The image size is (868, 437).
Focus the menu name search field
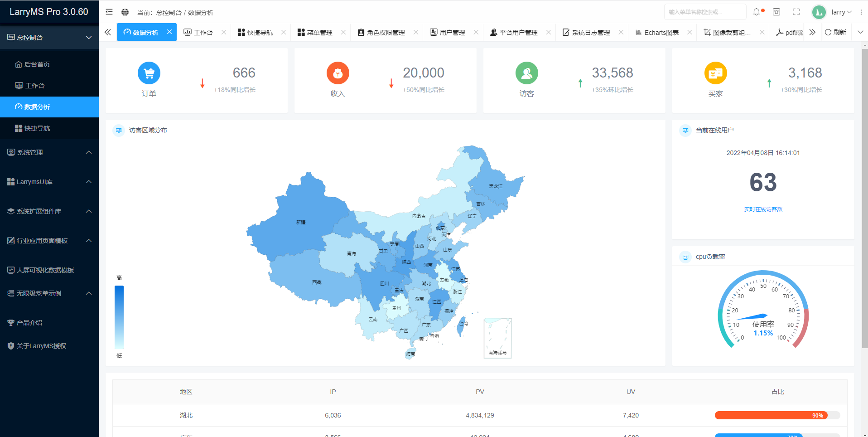point(705,12)
